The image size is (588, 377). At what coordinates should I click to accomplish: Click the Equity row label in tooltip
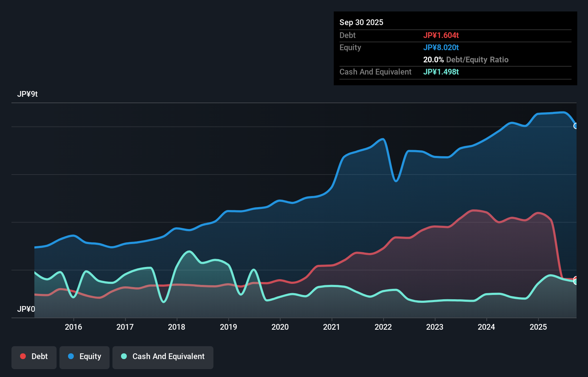pyautogui.click(x=350, y=47)
